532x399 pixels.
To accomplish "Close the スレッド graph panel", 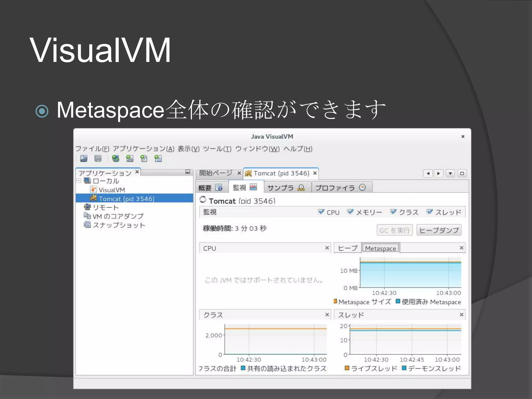I will click(x=462, y=315).
